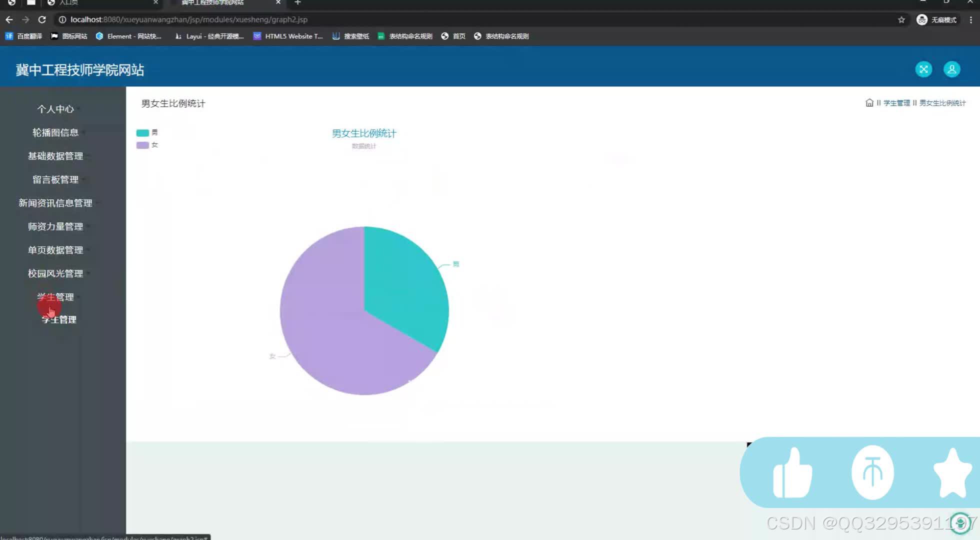Click the 冀中工程技师学院网站 header title
The image size is (980, 540).
[80, 70]
